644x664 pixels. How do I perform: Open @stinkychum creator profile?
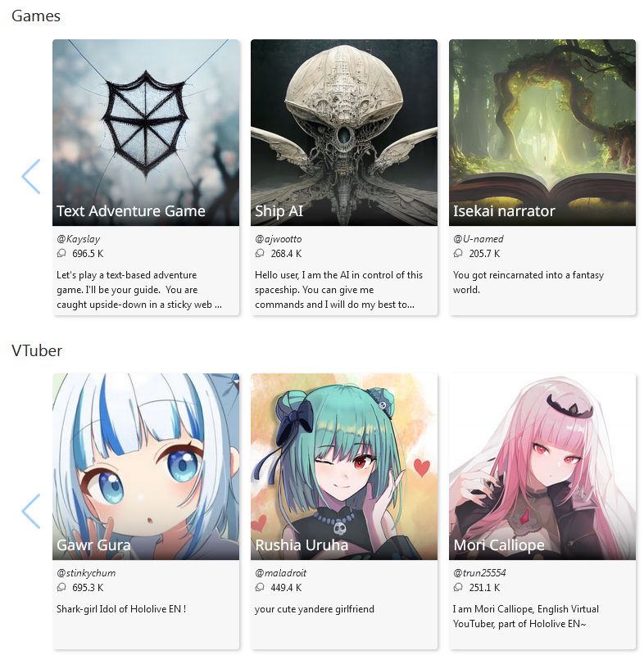pos(86,573)
